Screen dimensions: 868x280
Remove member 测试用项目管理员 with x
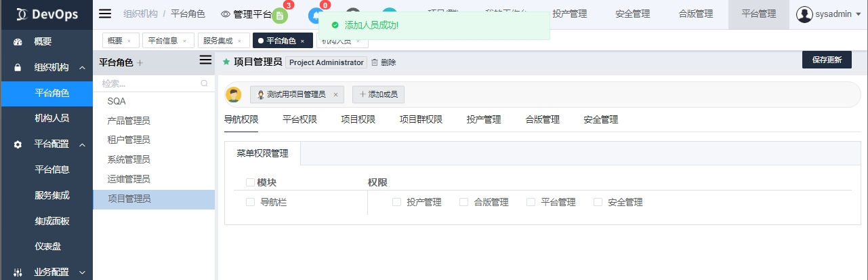click(x=335, y=95)
